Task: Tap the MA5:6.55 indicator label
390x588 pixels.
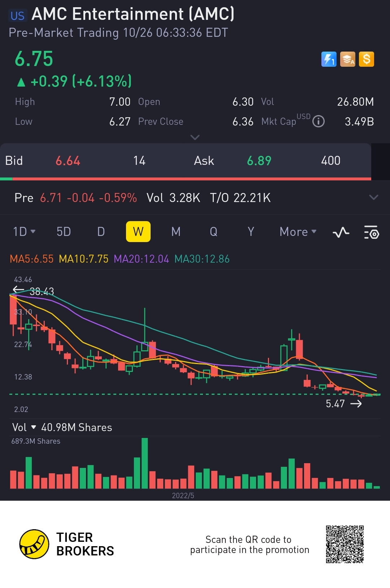Action: [x=32, y=259]
